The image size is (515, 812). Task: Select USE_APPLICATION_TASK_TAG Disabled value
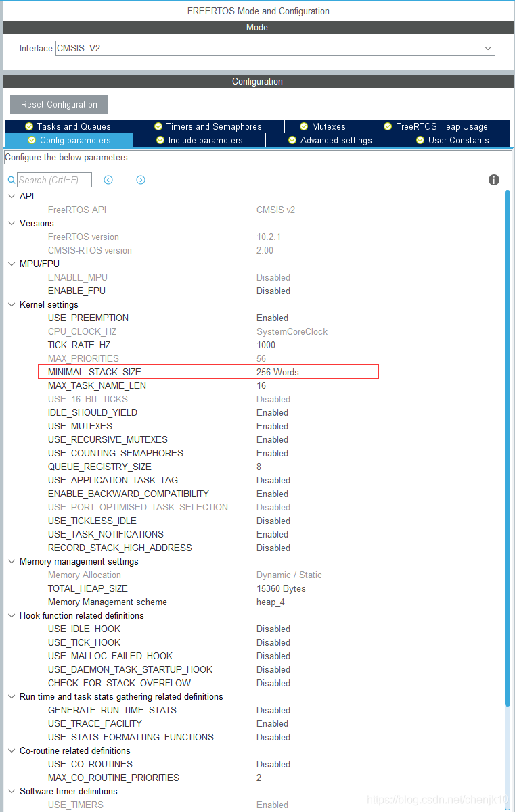(273, 480)
